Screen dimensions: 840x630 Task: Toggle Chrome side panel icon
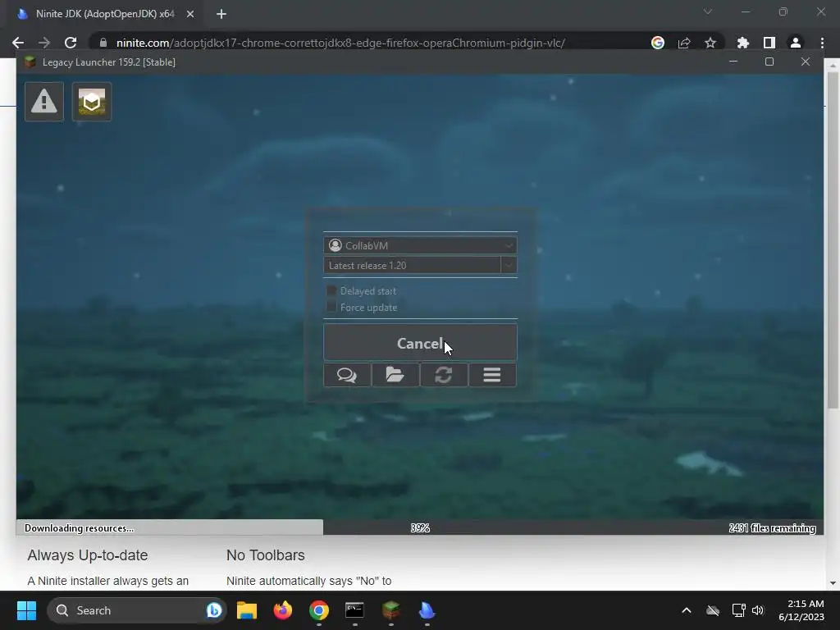tap(769, 43)
